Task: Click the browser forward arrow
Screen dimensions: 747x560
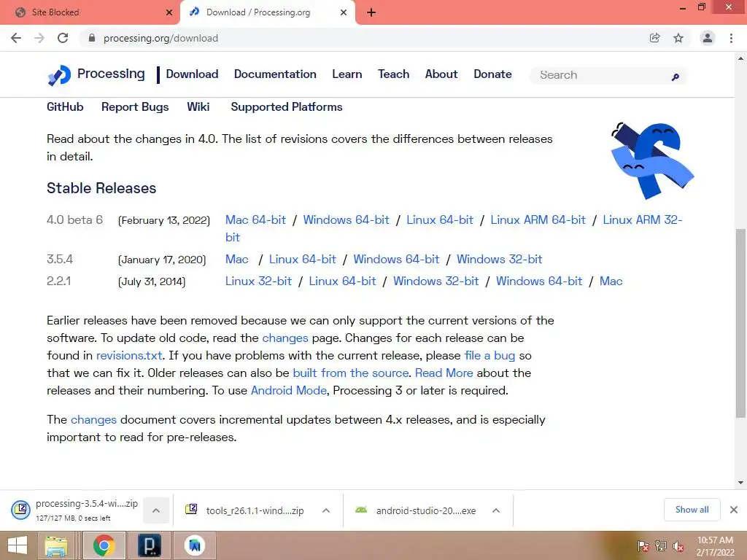Action: click(39, 38)
